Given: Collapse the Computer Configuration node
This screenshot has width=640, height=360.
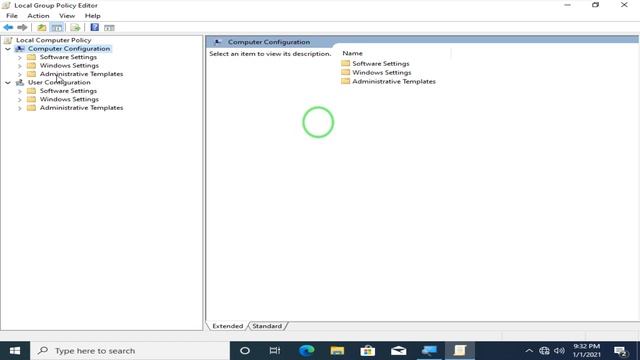Looking at the screenshot, I should point(8,49).
